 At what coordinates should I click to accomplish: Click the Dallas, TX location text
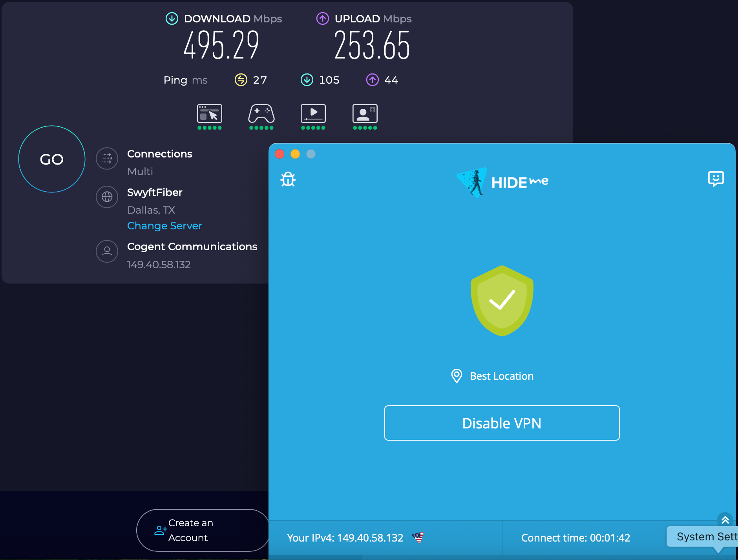(x=151, y=210)
